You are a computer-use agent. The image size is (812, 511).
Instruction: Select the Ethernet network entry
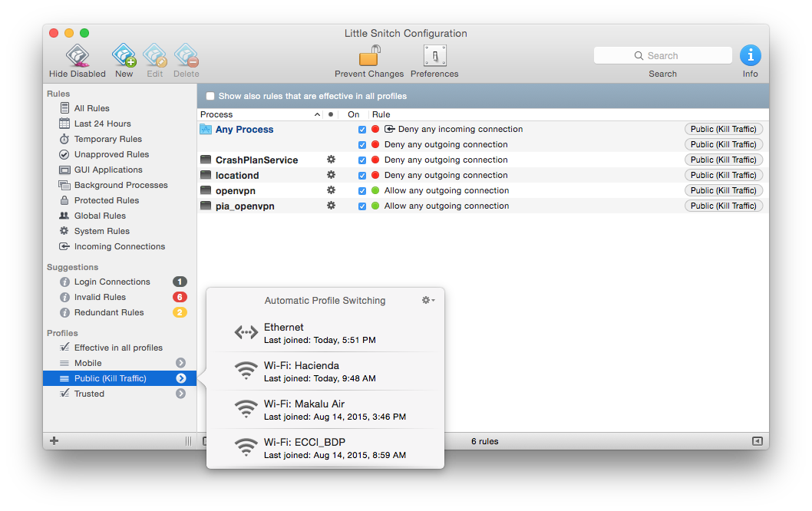click(x=325, y=334)
